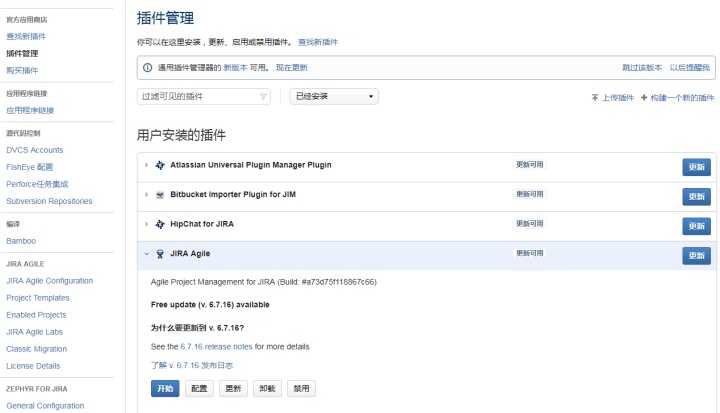Click the 卸载 uninstall button

point(267,389)
